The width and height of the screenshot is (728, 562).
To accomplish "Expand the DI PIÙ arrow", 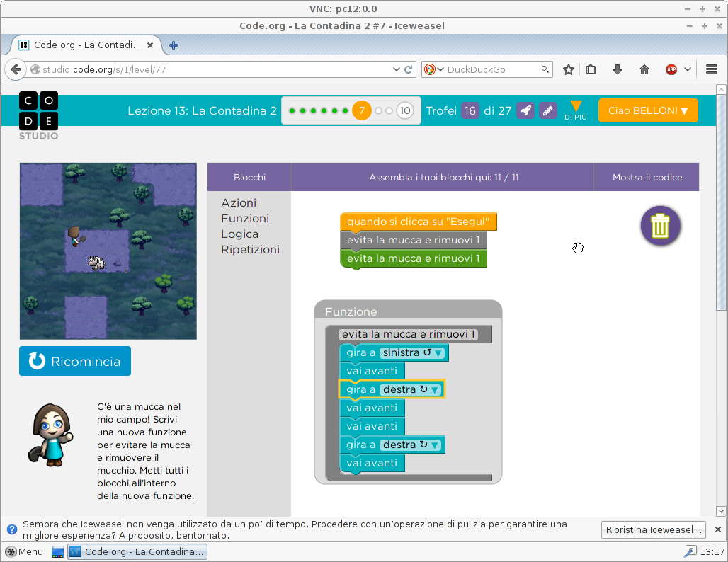I will click(576, 110).
